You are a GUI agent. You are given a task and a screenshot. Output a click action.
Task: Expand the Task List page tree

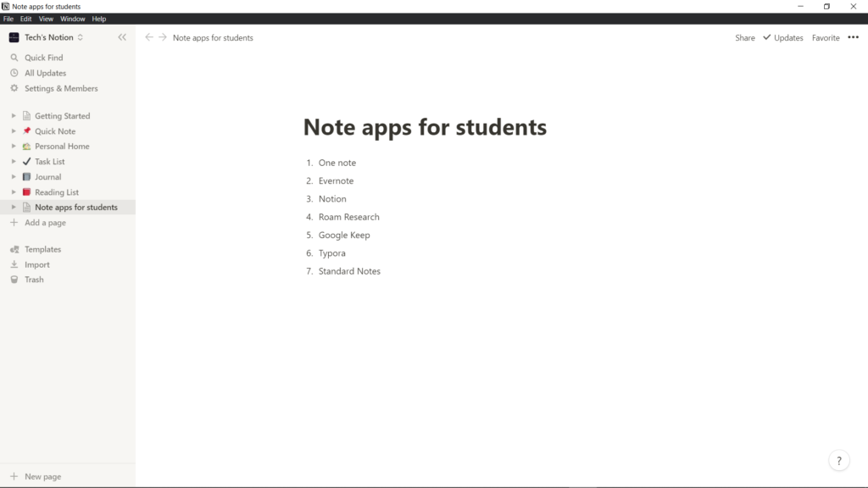[14, 162]
